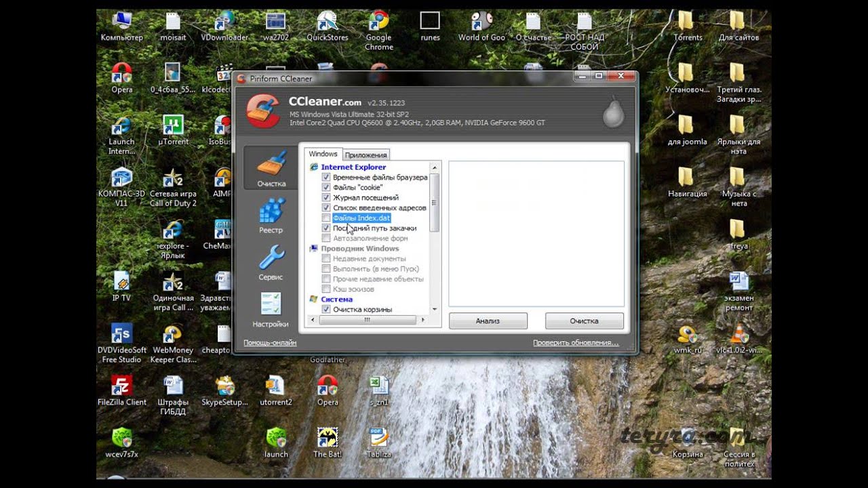
Task: Uncheck Очистка корзины checkbox
Action: click(x=326, y=309)
